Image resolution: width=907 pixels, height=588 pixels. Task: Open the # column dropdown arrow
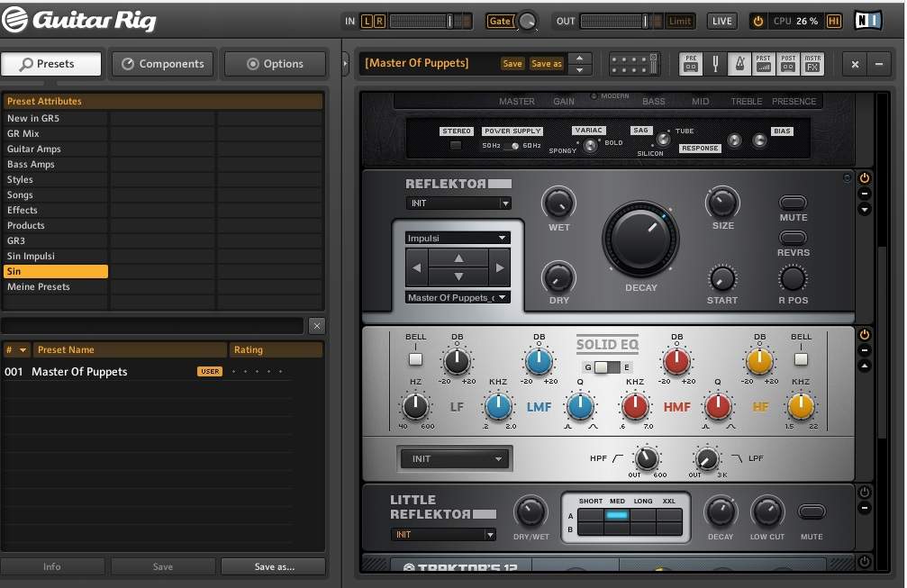pyautogui.click(x=23, y=349)
